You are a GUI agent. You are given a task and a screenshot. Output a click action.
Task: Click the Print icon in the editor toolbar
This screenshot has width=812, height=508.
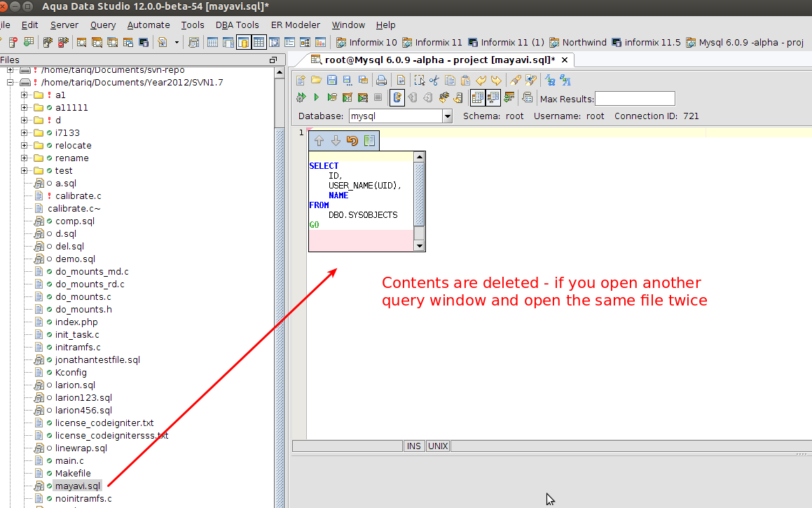(381, 81)
